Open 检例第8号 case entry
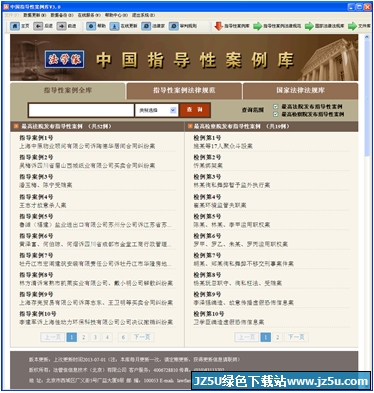Screen dimensions: 374x393 click(272, 279)
